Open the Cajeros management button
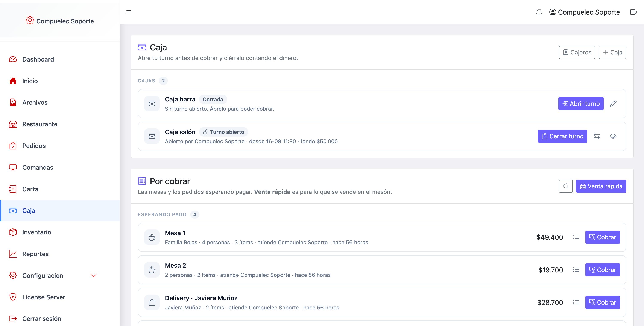Screen dimensions: 644x326 click(x=577, y=52)
